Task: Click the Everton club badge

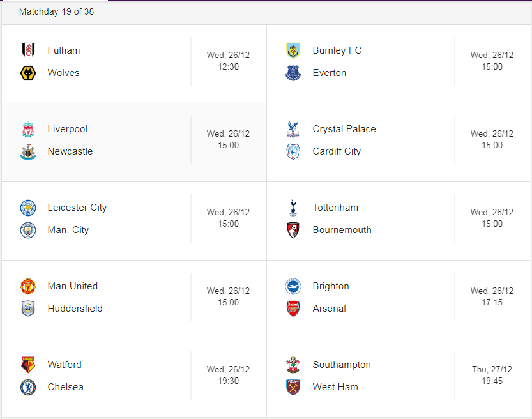Action: (x=293, y=73)
